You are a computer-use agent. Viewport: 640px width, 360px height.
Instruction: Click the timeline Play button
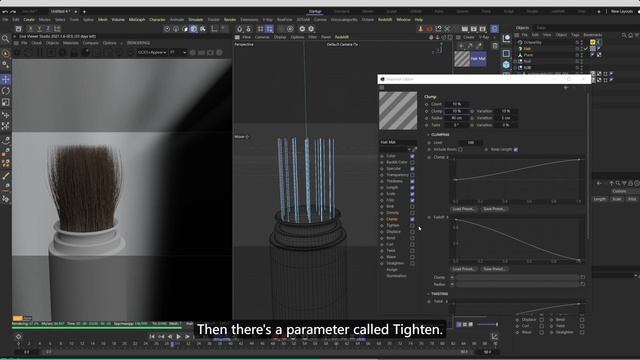pyautogui.click(x=178, y=337)
